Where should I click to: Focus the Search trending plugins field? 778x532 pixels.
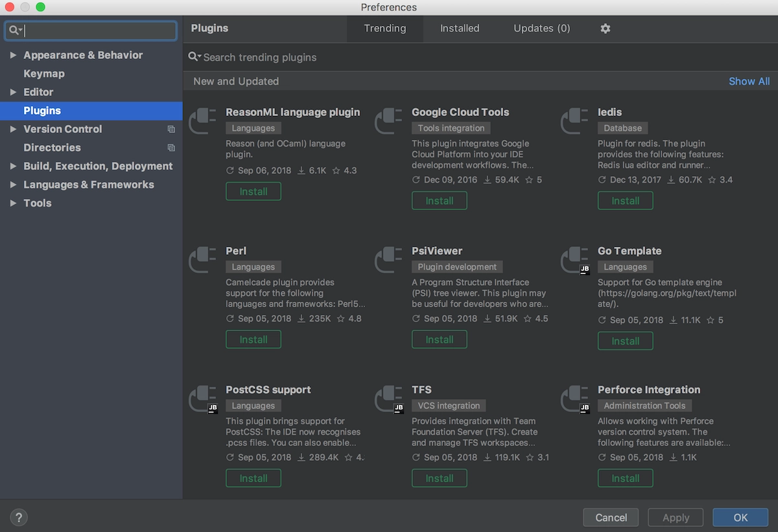(x=480, y=57)
